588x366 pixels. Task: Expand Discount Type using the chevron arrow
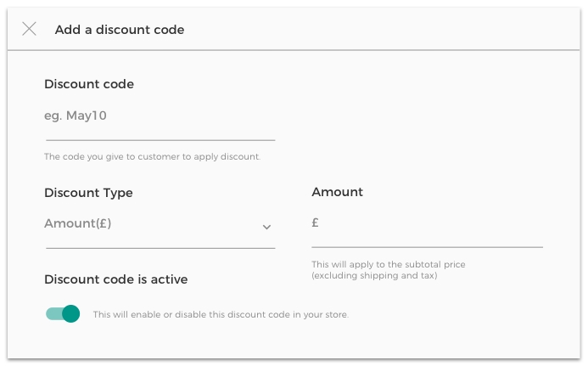(266, 227)
